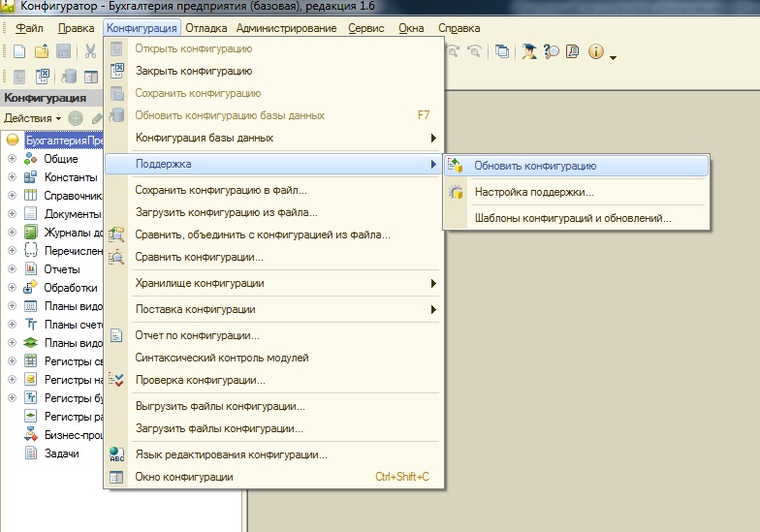
Task: Click the yellow info About icon
Action: point(595,50)
